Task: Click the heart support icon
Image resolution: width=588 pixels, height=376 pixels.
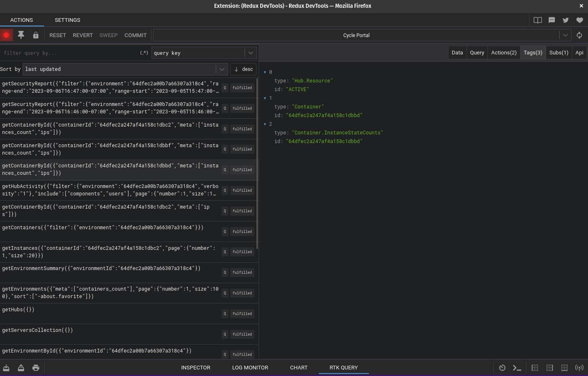Action: click(x=580, y=20)
